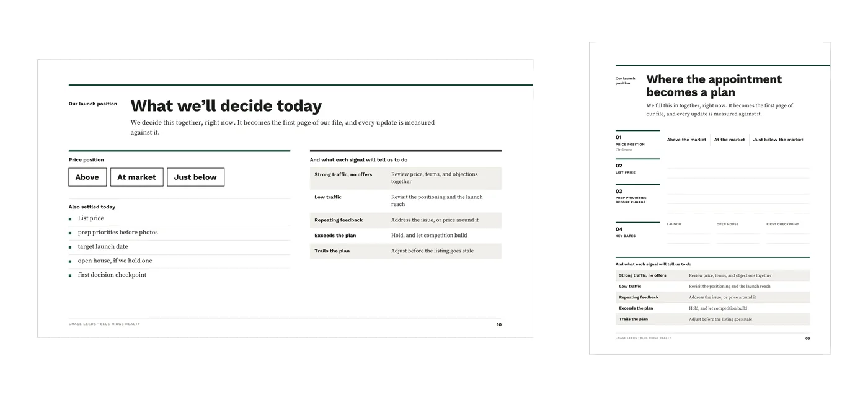Click "Repeating feedback" row label on slide 10
Viewport: 868px width, 397px height.
[339, 220]
